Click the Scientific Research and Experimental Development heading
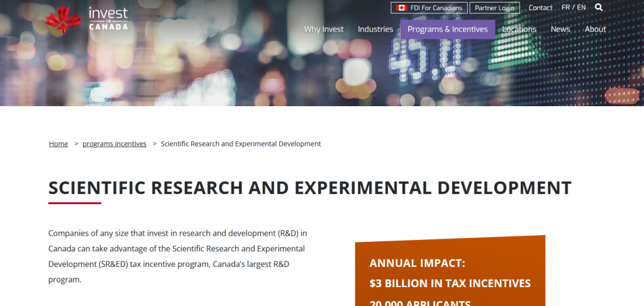This screenshot has height=306, width=644. (x=310, y=188)
